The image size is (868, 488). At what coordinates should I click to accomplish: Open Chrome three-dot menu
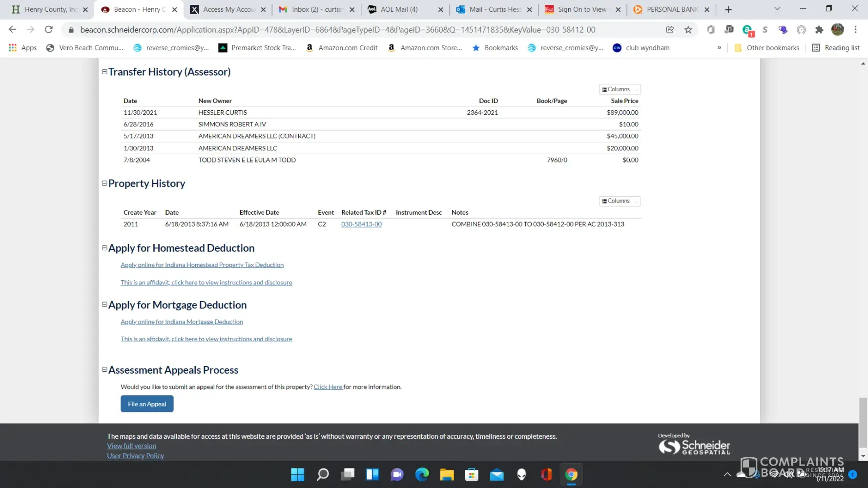855,30
